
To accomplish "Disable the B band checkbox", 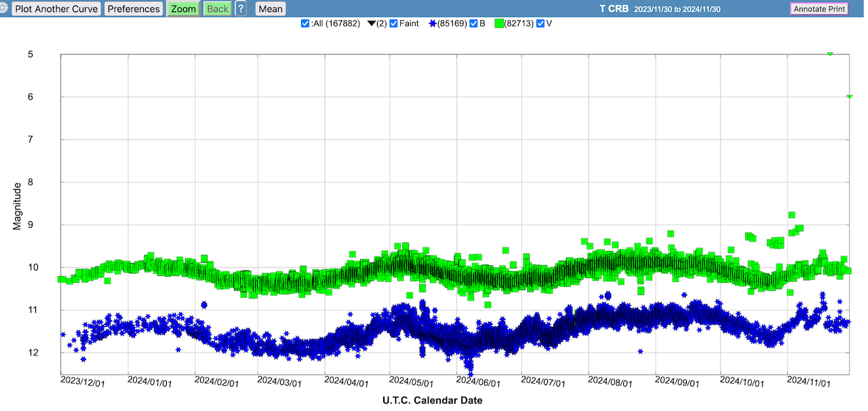I will click(x=474, y=24).
